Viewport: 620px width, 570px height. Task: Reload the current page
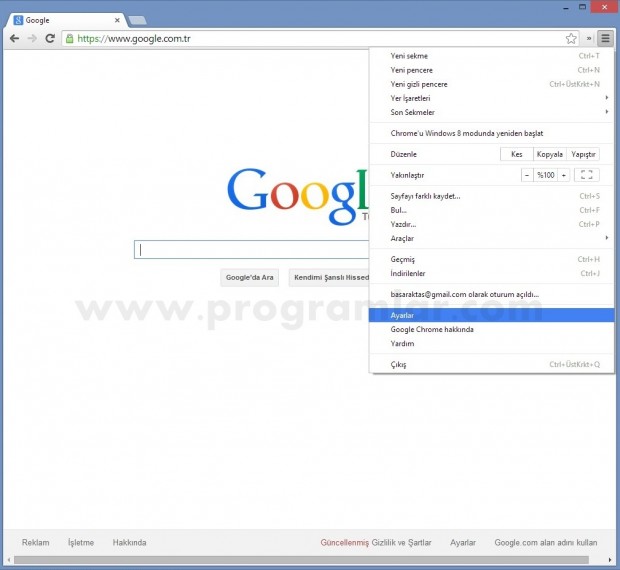[x=50, y=38]
